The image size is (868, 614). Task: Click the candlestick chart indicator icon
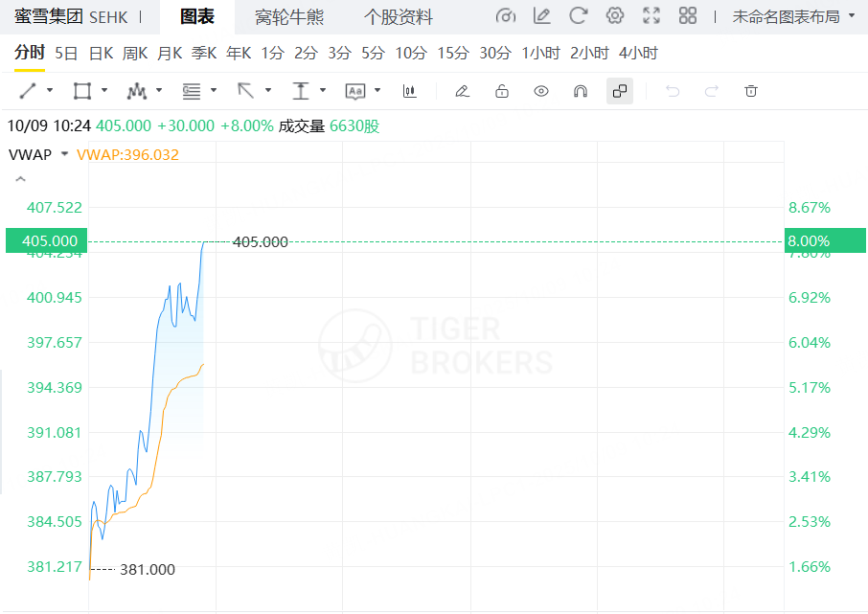[x=410, y=91]
